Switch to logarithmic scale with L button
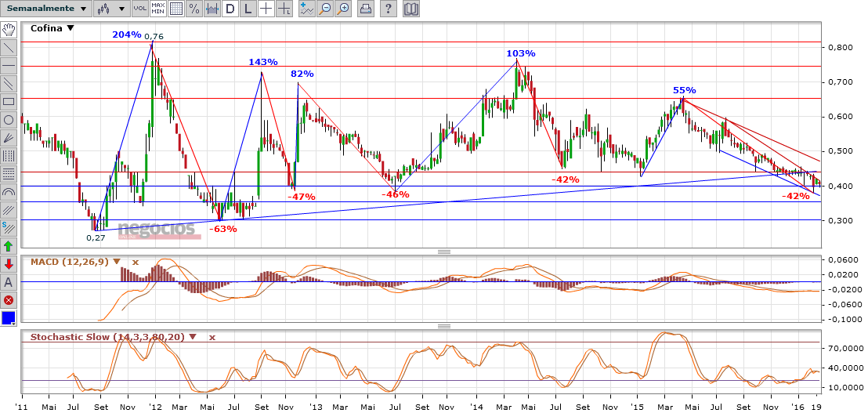 [248, 9]
